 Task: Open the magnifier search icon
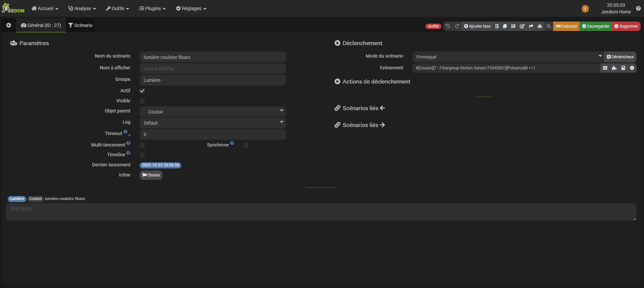click(x=549, y=26)
